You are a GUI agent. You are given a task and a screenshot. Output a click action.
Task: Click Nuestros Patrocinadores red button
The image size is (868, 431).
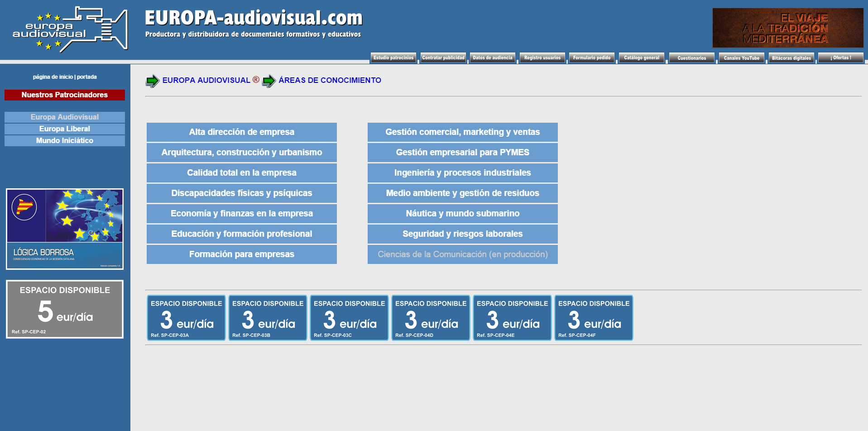coord(65,95)
